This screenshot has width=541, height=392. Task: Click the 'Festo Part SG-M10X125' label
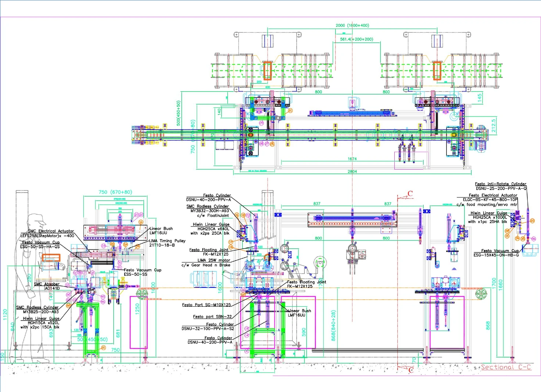(207, 305)
